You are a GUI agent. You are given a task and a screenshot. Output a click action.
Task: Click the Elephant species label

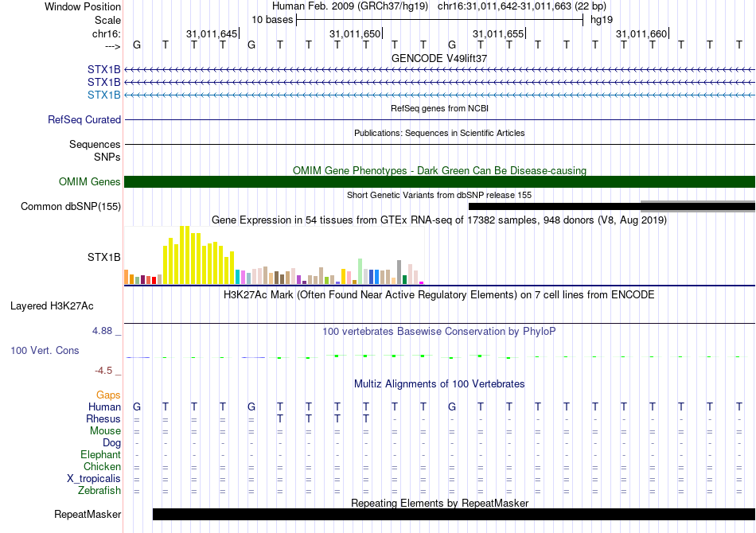(100, 455)
